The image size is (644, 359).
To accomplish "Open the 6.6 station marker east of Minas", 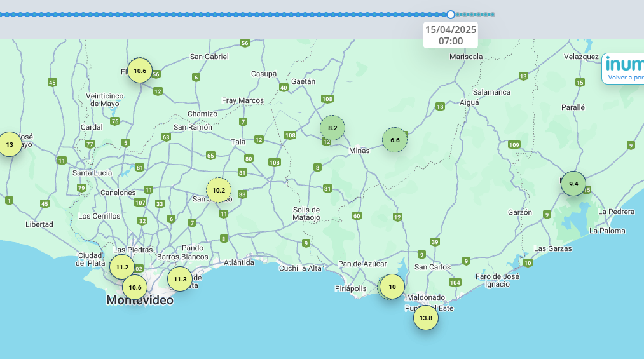I will 395,140.
